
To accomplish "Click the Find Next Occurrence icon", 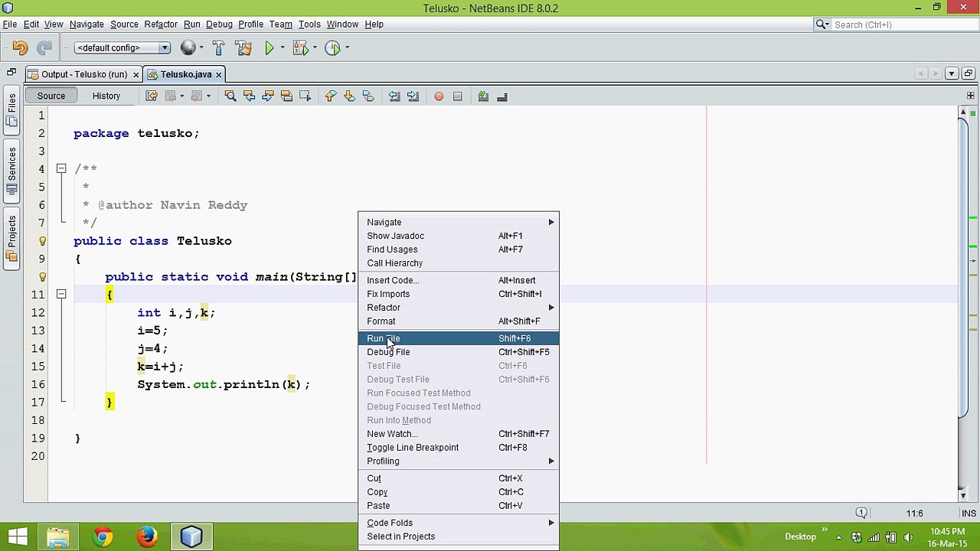I will click(x=267, y=96).
